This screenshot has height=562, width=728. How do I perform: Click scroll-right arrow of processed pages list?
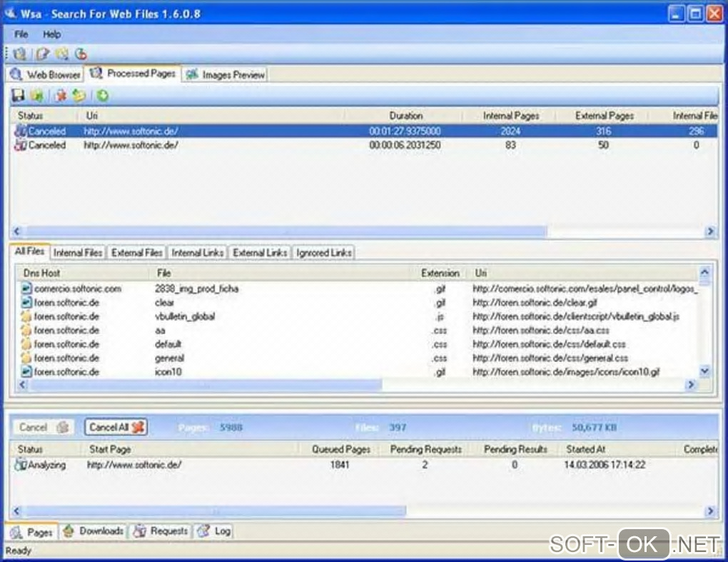click(x=709, y=231)
